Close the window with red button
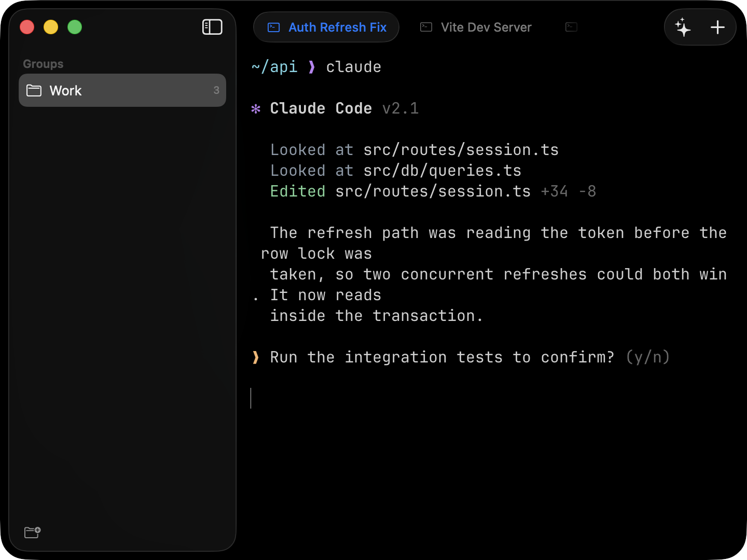 pyautogui.click(x=27, y=27)
